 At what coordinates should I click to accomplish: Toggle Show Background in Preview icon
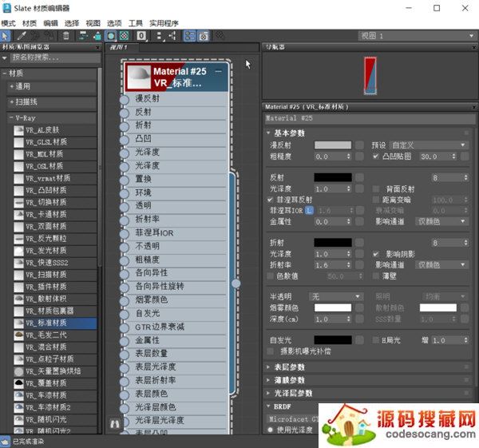pyautogui.click(x=124, y=36)
